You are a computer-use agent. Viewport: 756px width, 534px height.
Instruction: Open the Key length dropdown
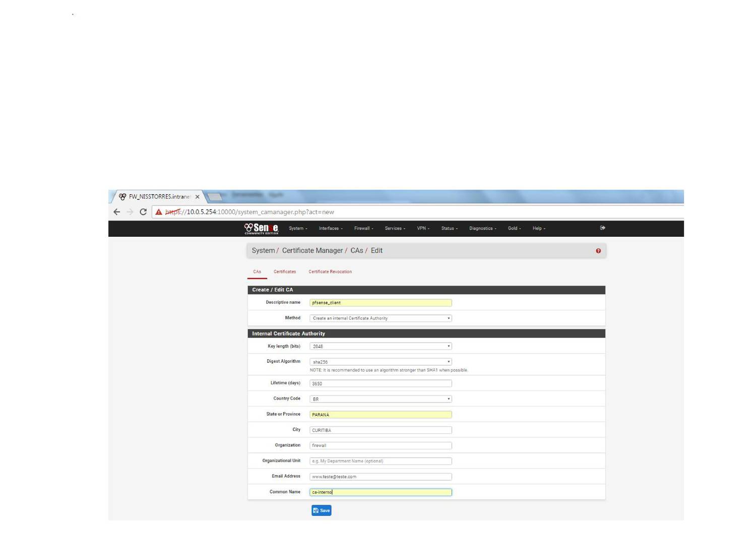pyautogui.click(x=381, y=347)
